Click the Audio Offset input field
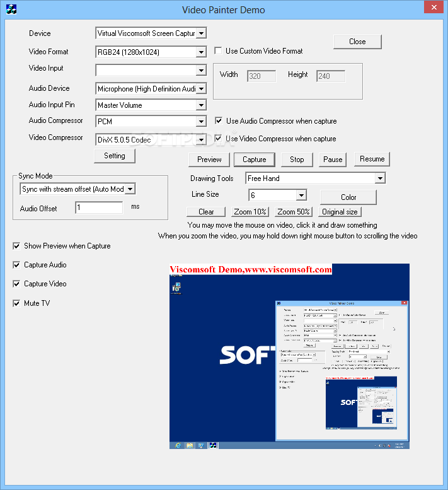The width and height of the screenshot is (448, 490). [100, 207]
